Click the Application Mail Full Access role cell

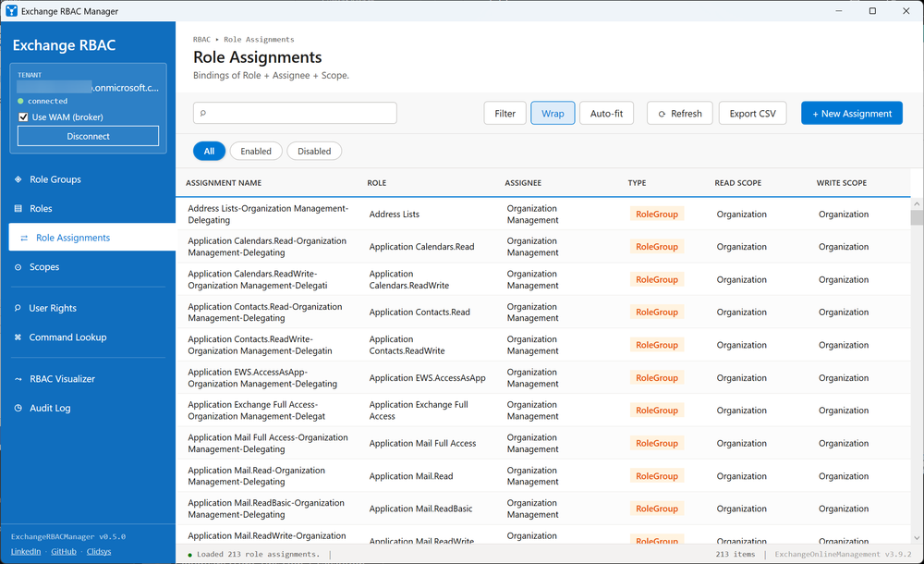point(422,443)
